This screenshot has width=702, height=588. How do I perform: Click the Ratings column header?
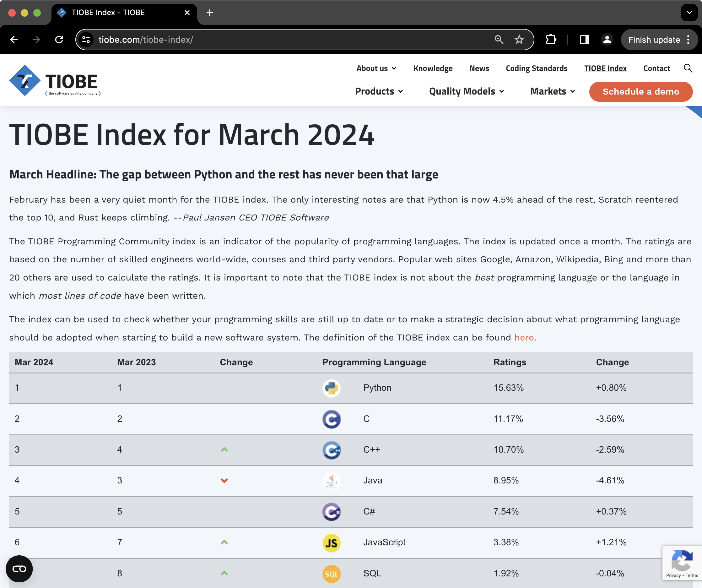(x=510, y=362)
